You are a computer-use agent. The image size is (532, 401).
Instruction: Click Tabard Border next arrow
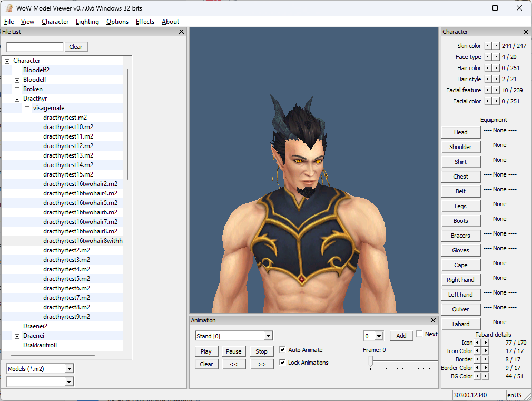486,359
